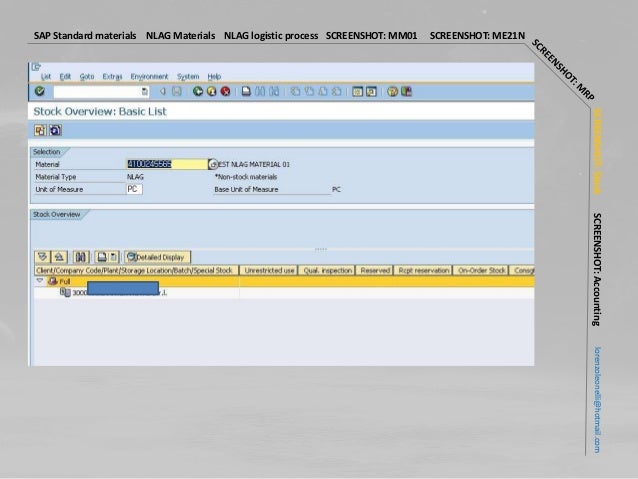Click the splitter handle above stock toolbar

pos(321,249)
